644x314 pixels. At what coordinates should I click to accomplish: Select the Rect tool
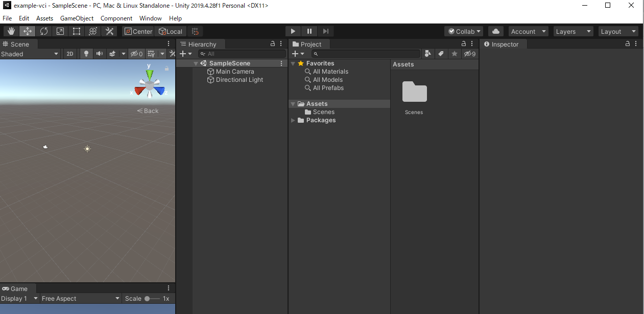[77, 31]
